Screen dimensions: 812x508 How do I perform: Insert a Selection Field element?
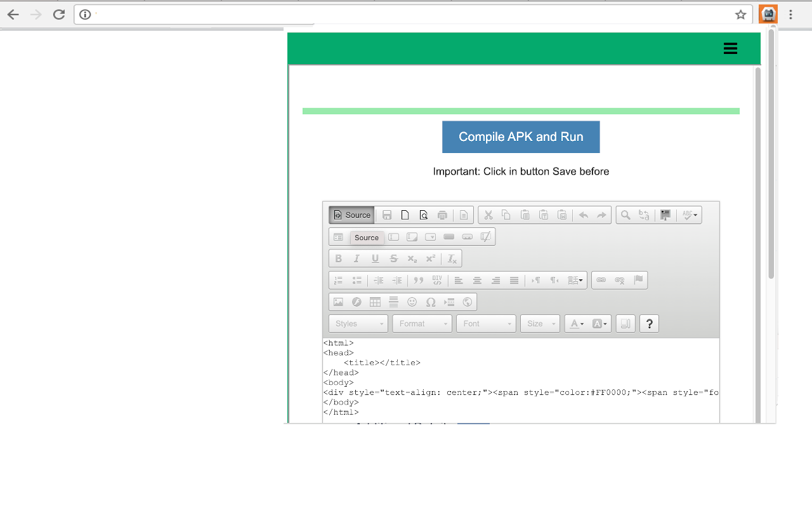click(x=431, y=237)
